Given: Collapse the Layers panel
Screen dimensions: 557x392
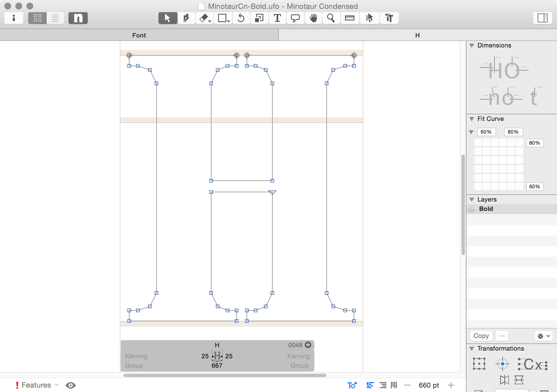Looking at the screenshot, I should pyautogui.click(x=472, y=200).
